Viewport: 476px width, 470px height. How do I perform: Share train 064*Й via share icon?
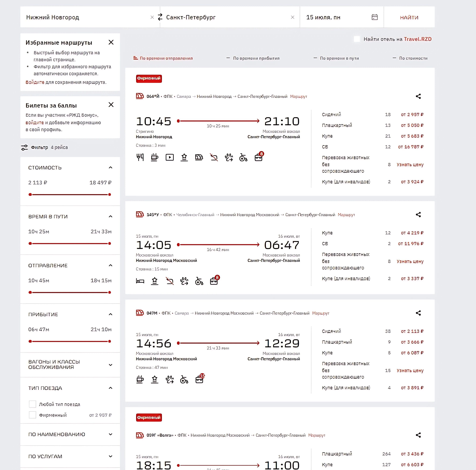418,96
